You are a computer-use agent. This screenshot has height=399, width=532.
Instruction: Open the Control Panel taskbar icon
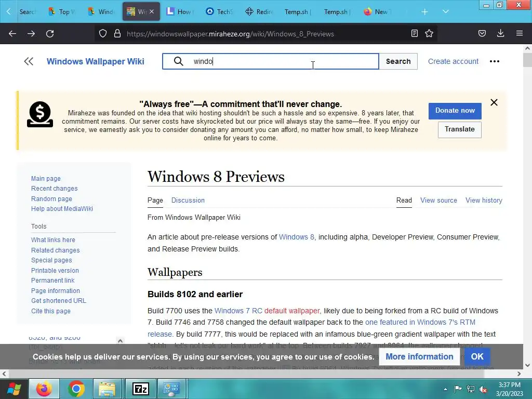click(x=171, y=389)
